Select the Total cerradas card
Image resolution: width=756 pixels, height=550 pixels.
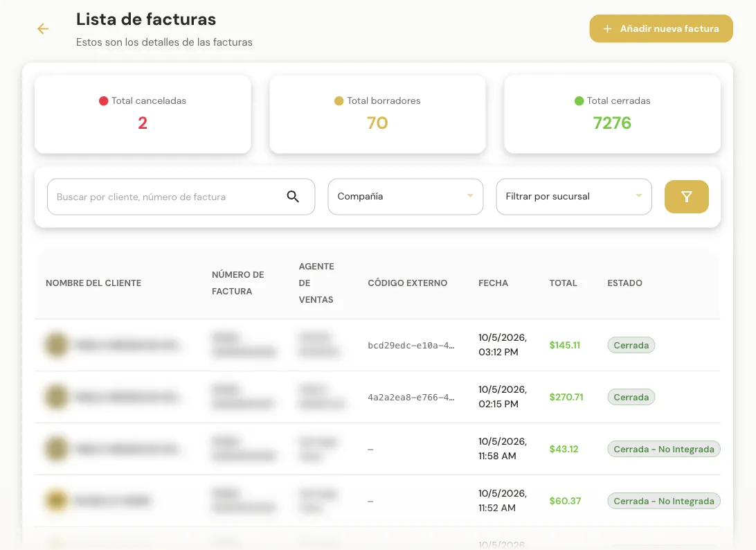tap(612, 114)
